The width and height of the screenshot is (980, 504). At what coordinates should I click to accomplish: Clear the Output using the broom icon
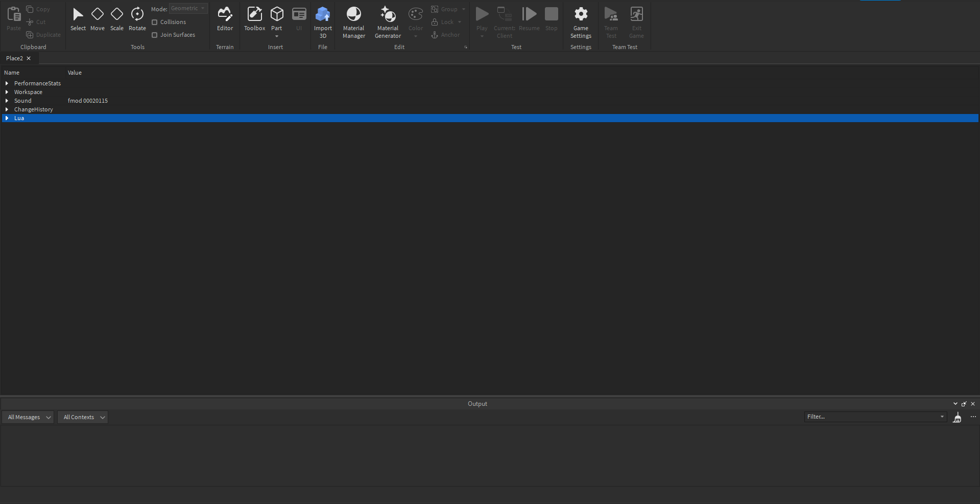[x=957, y=418]
